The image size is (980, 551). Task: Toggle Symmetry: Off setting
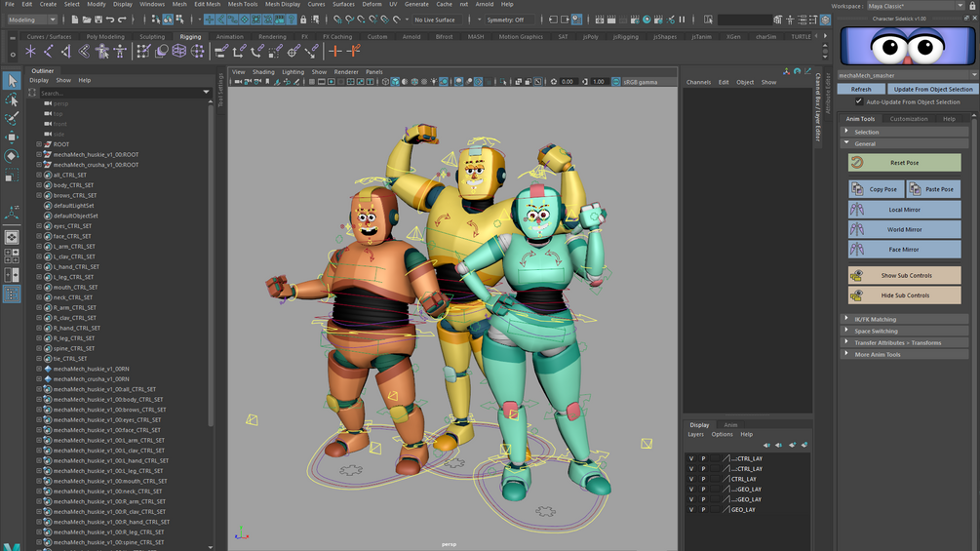coord(509,20)
